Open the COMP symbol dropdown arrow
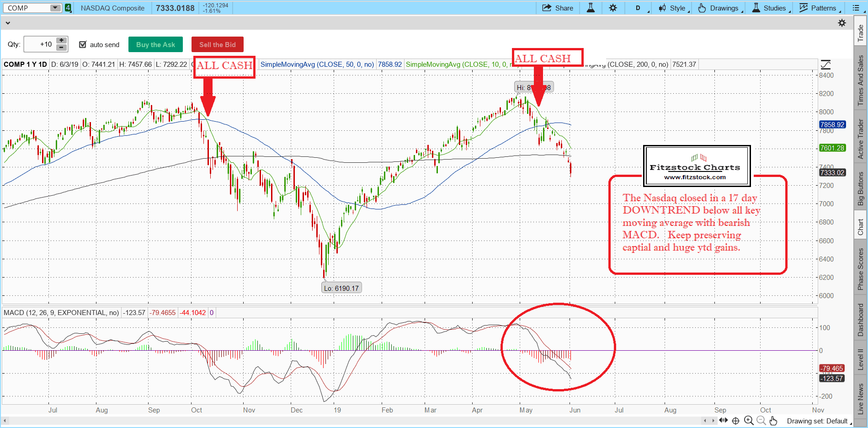This screenshot has width=868, height=428. [55, 8]
